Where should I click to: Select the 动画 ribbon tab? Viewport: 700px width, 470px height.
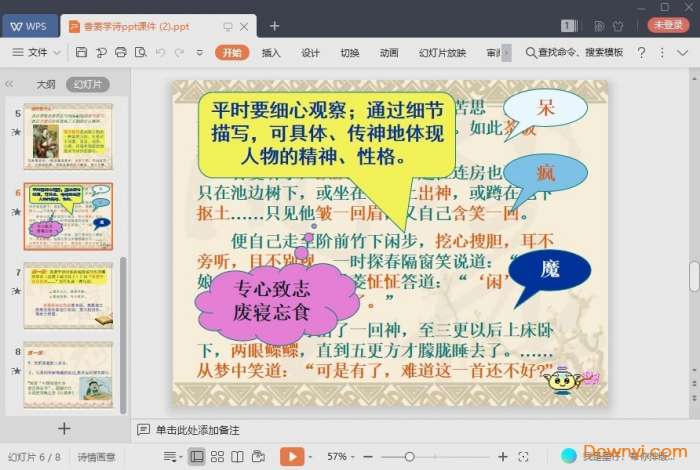coord(389,53)
